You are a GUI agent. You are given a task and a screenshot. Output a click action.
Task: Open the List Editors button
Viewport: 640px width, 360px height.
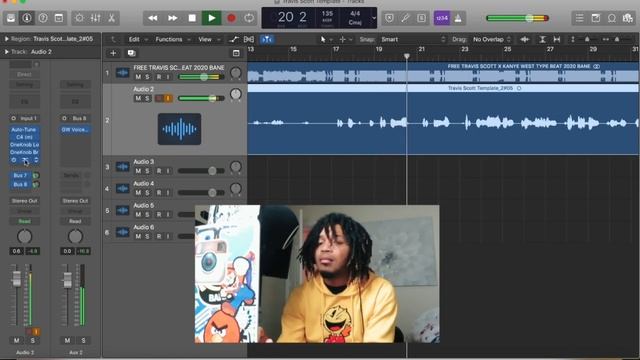pyautogui.click(x=579, y=18)
